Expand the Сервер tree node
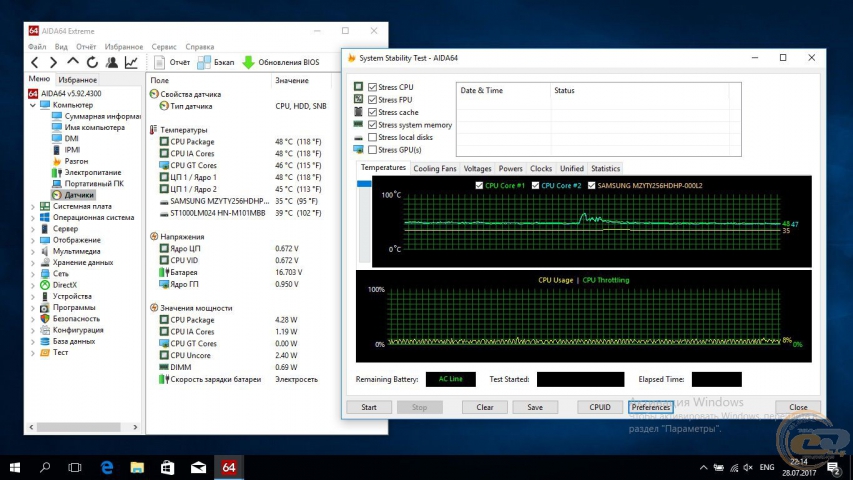Viewport: 853px width, 480px height. (33, 229)
